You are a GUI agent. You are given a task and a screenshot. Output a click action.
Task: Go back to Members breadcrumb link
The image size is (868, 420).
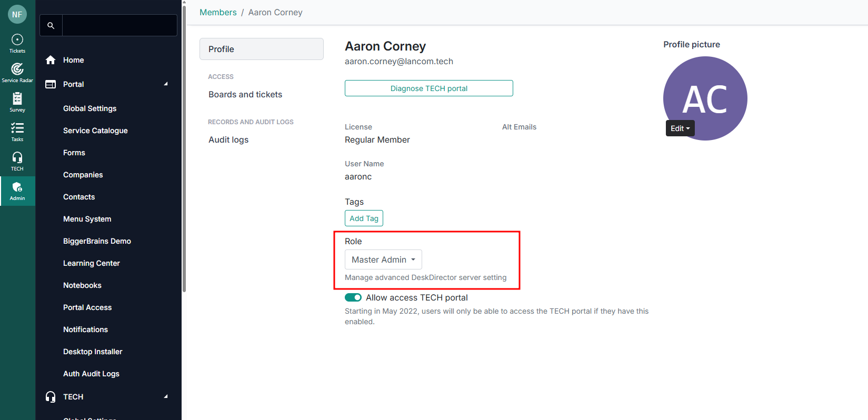(218, 13)
